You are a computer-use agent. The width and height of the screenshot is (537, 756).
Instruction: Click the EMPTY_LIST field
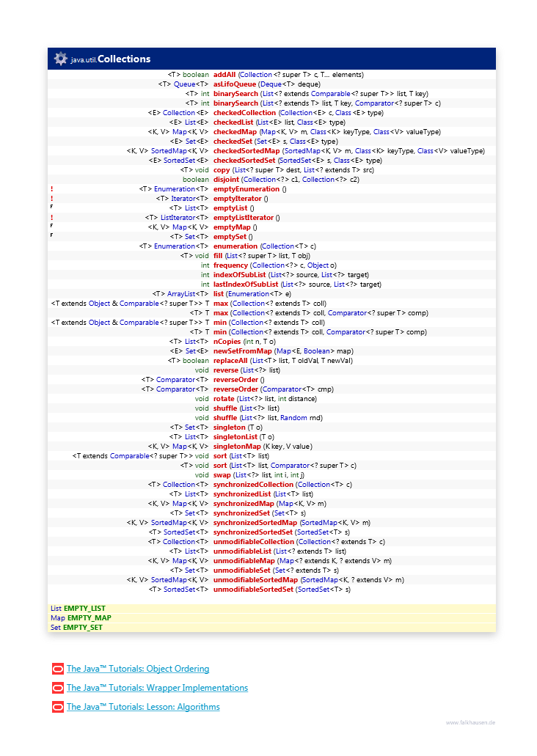coord(84,609)
